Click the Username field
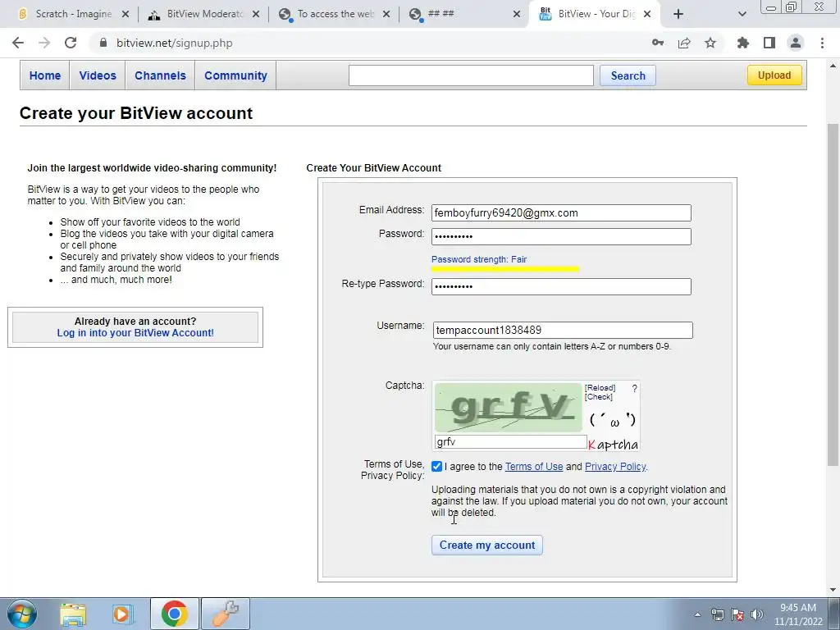 click(x=563, y=330)
